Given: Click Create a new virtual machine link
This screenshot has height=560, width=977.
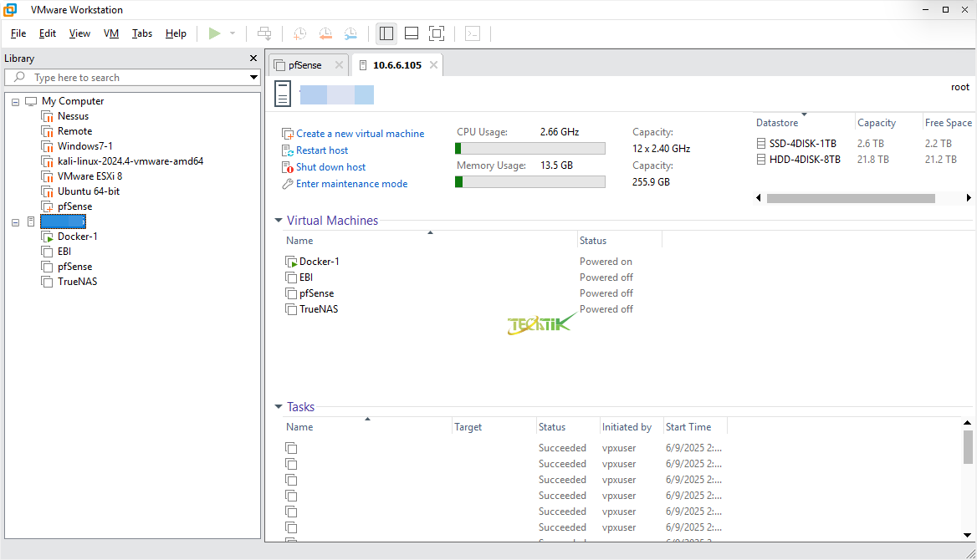Looking at the screenshot, I should pos(361,133).
